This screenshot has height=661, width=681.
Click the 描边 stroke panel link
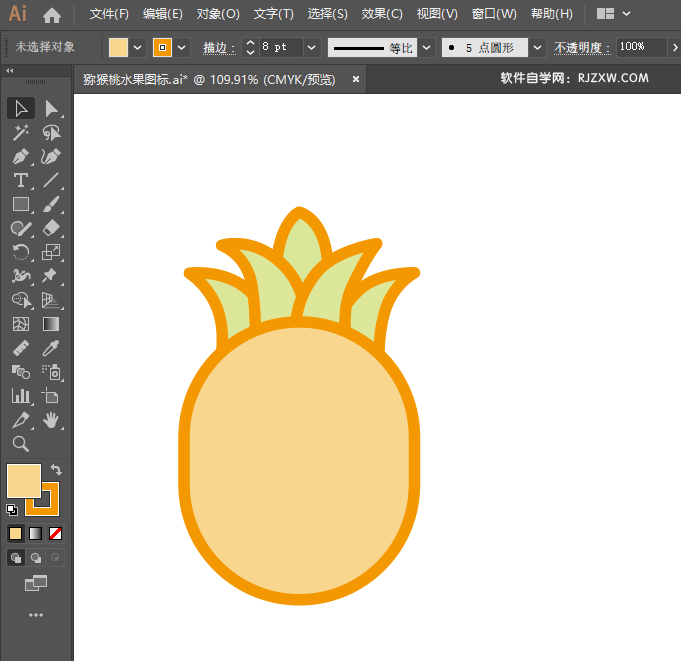pos(217,47)
